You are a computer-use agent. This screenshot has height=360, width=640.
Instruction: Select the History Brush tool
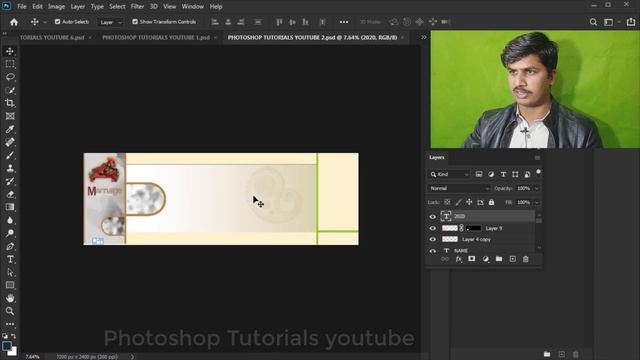tap(10, 181)
